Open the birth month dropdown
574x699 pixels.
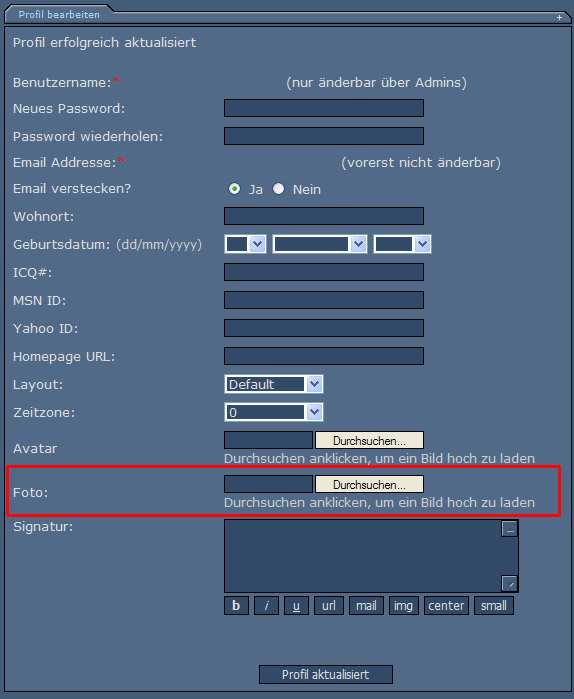[x=320, y=244]
